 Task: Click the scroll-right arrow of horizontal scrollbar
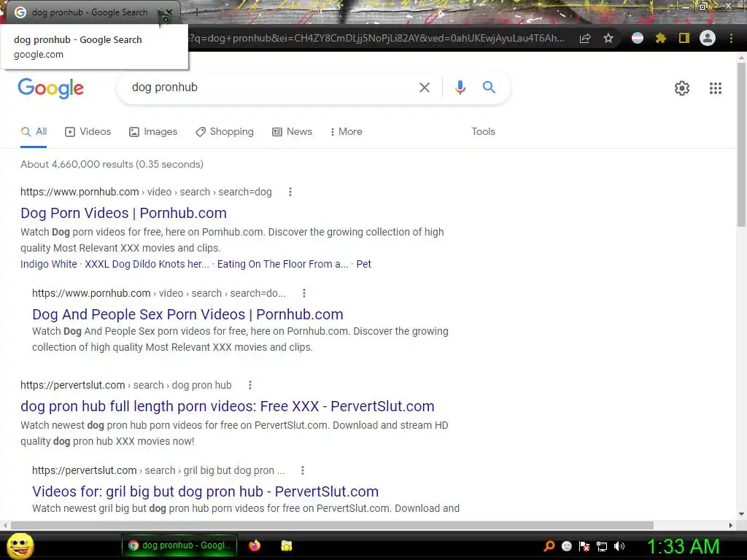[x=731, y=525]
